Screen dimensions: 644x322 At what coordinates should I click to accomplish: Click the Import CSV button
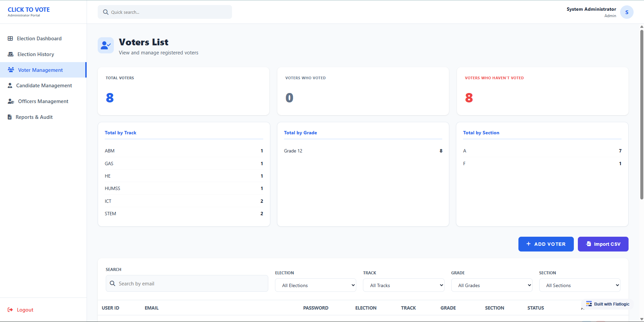603,244
